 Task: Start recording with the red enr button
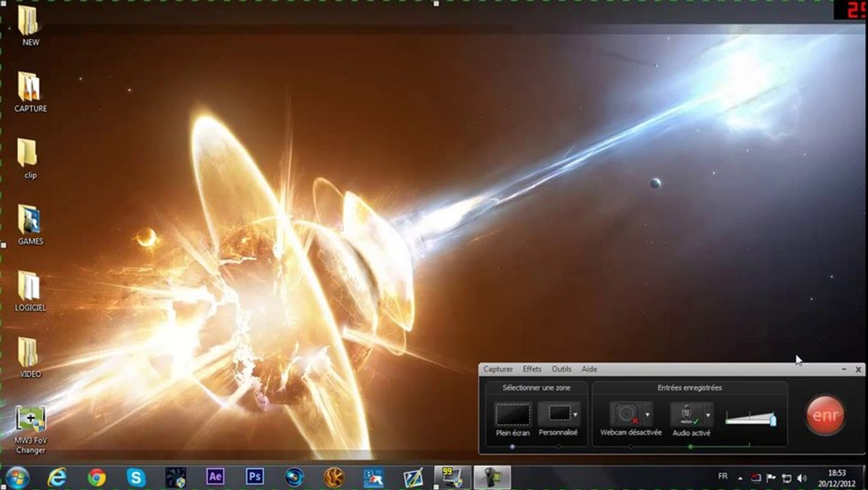click(x=825, y=414)
